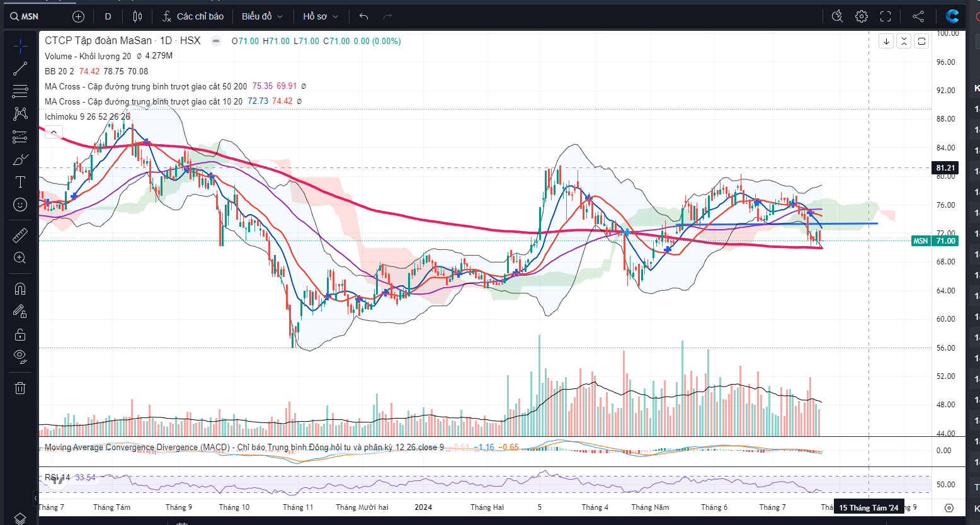Click the MSN 71.00 last price label
The width and height of the screenshot is (980, 525).
tap(935, 241)
